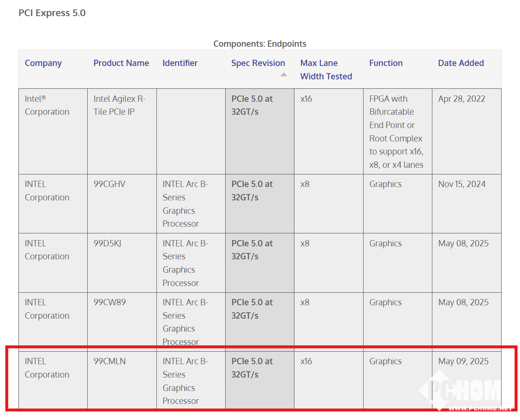Select the Graphics function cell for 99CGHV

(x=397, y=204)
